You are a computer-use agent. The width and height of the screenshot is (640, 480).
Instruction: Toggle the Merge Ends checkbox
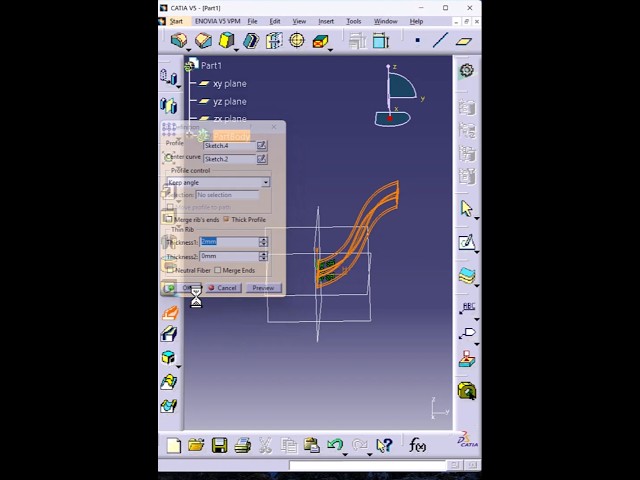point(218,270)
